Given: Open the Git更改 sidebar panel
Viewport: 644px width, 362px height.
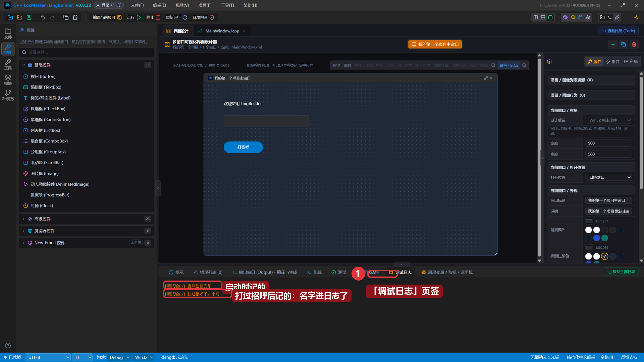Looking at the screenshot, I should pyautogui.click(x=8, y=95).
